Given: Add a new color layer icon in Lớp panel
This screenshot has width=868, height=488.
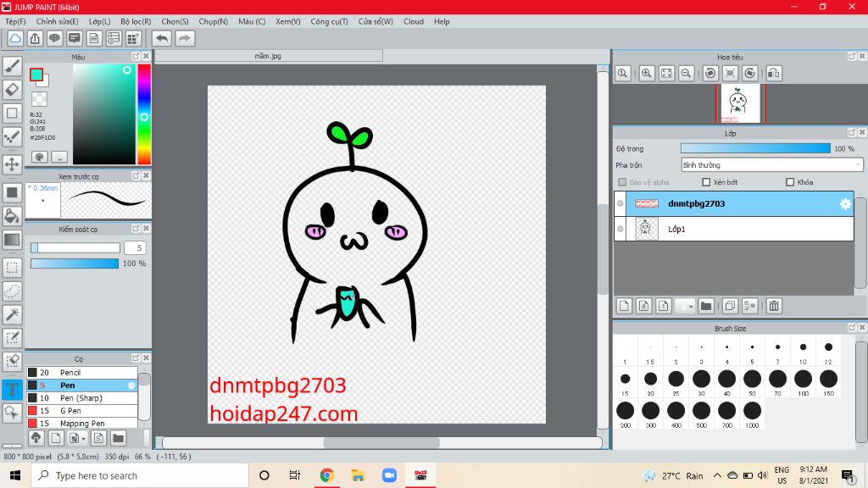Looking at the screenshot, I should tap(625, 306).
